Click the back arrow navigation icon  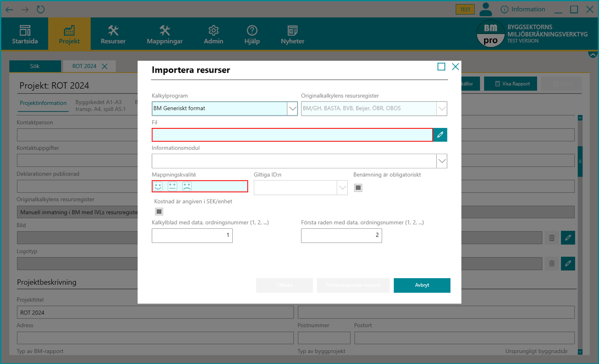(x=9, y=9)
